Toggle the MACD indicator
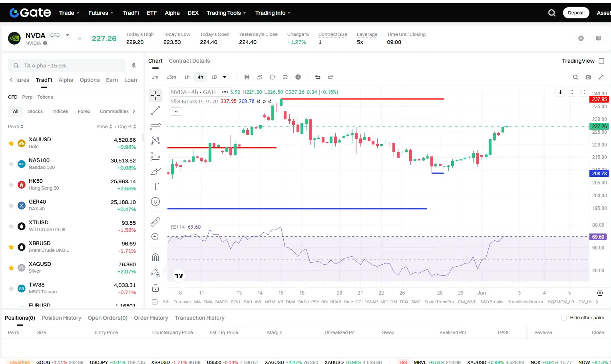The height and width of the screenshot is (364, 611). pyautogui.click(x=221, y=302)
